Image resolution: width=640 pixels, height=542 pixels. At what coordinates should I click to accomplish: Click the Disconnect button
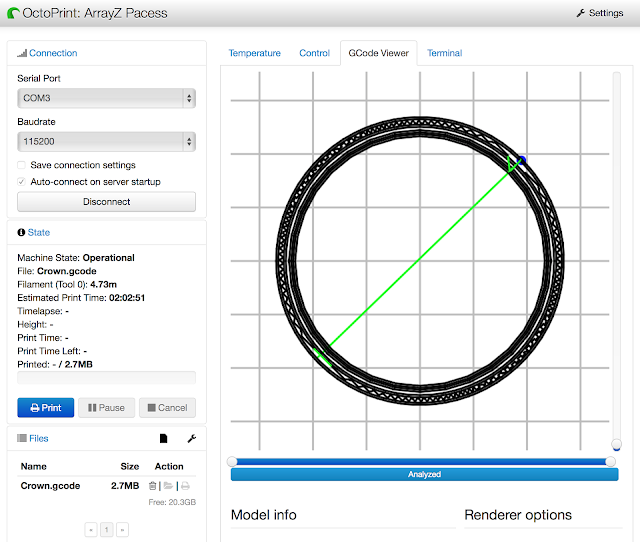pos(107,202)
